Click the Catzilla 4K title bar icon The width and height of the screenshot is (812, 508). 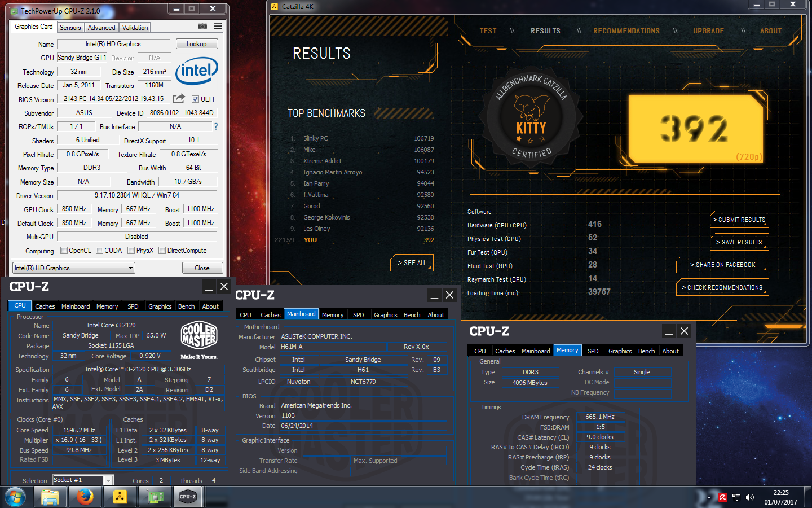[x=275, y=7]
